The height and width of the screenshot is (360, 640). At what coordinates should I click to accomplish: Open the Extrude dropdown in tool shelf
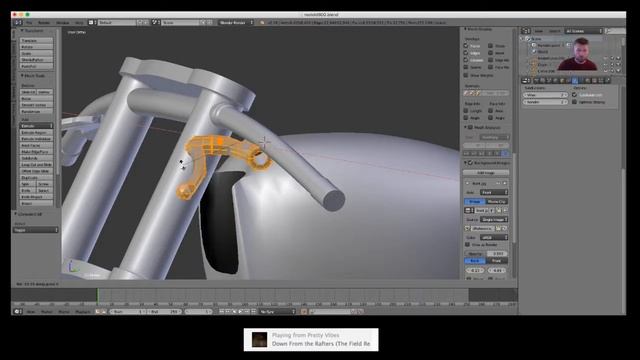click(x=36, y=126)
